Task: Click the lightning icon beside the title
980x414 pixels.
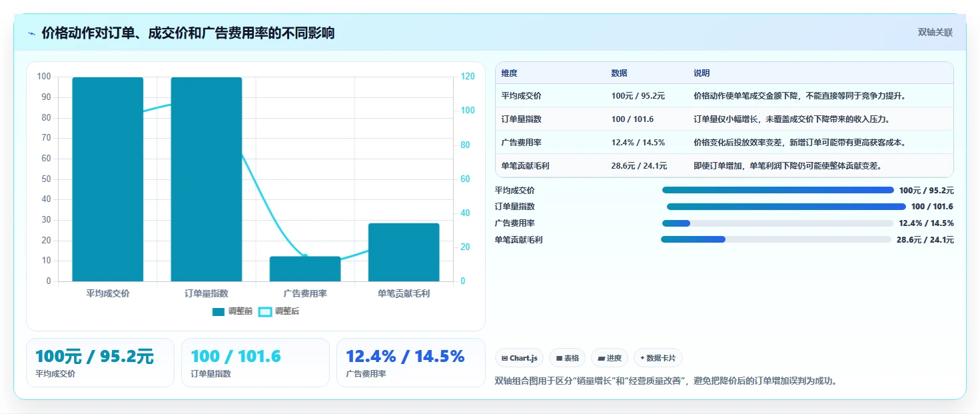Action: (x=32, y=33)
